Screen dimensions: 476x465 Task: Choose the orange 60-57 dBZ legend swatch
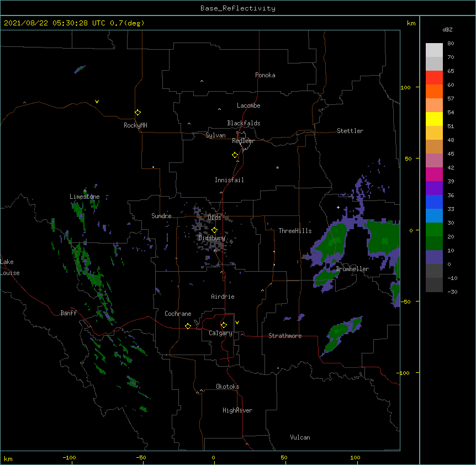coord(434,92)
